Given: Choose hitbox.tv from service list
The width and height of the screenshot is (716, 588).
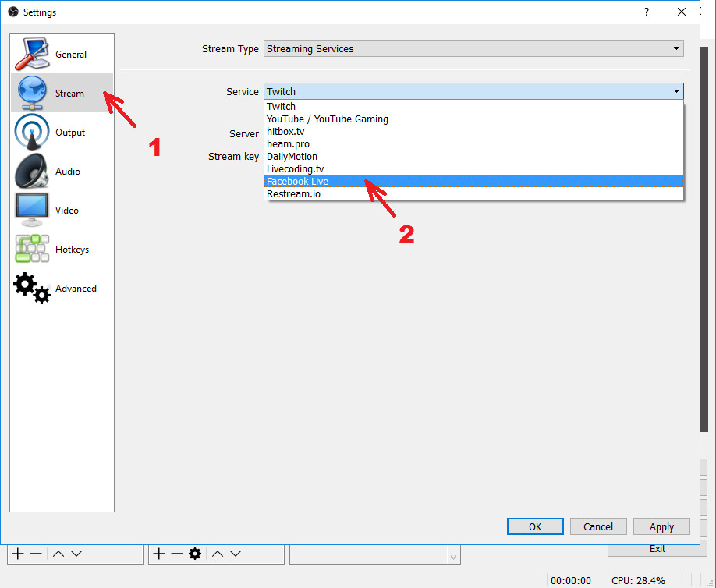Looking at the screenshot, I should click(473, 131).
